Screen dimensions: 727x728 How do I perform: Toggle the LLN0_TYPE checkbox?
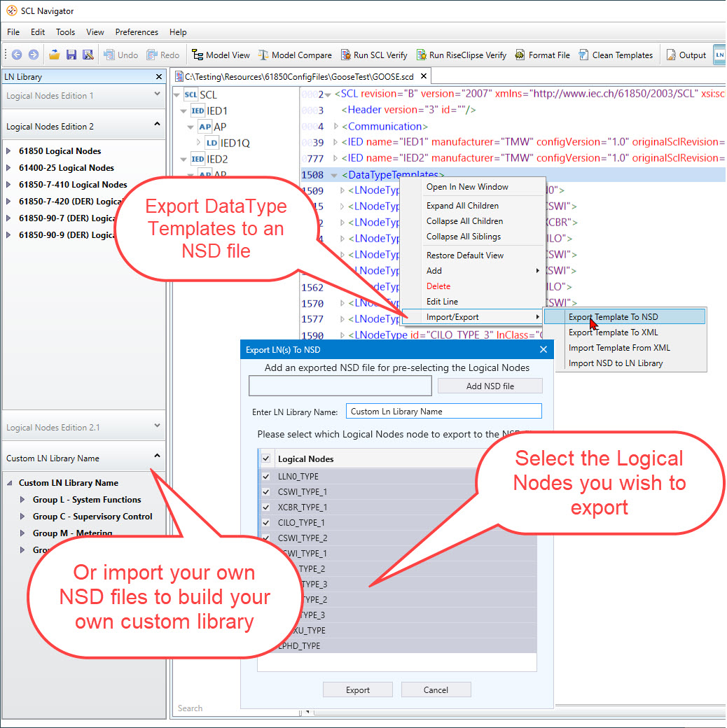[x=265, y=476]
